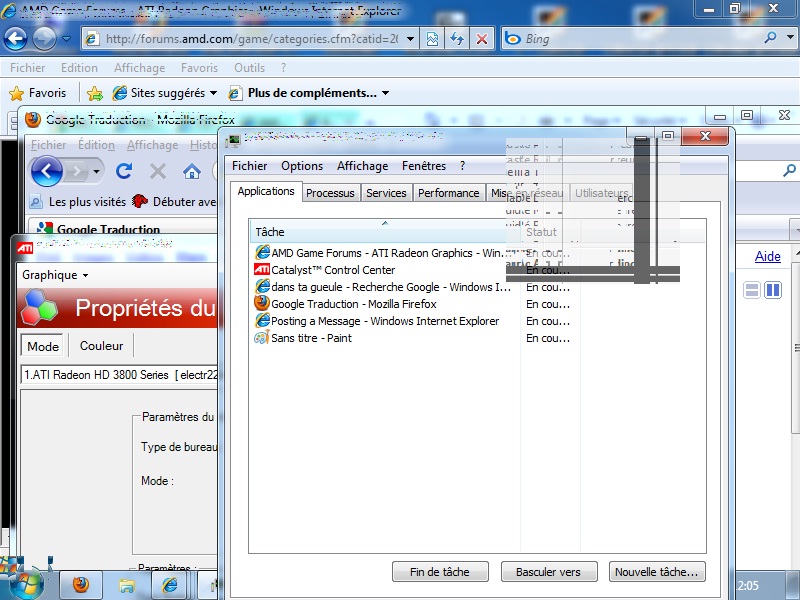Open Firefox's Fichier menu
The image size is (800, 600).
click(x=48, y=145)
